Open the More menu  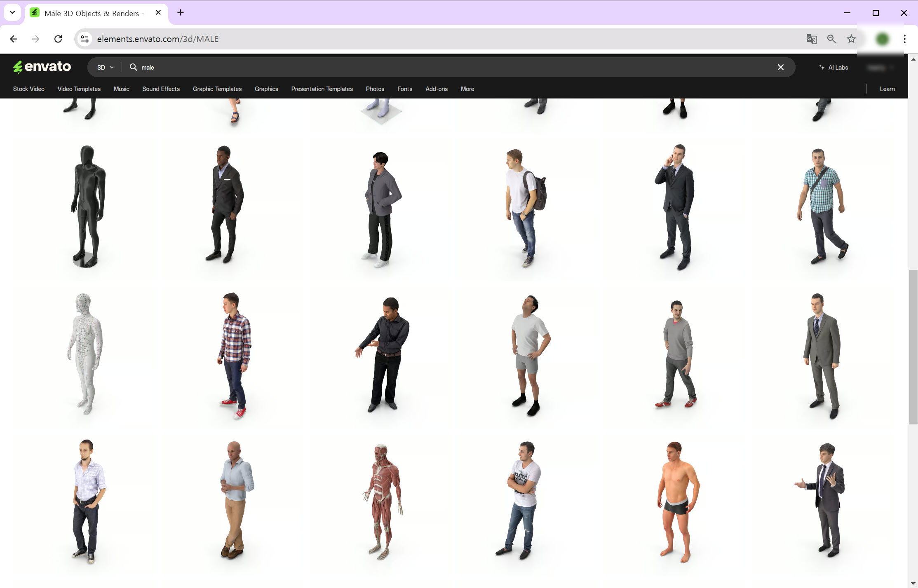click(467, 89)
